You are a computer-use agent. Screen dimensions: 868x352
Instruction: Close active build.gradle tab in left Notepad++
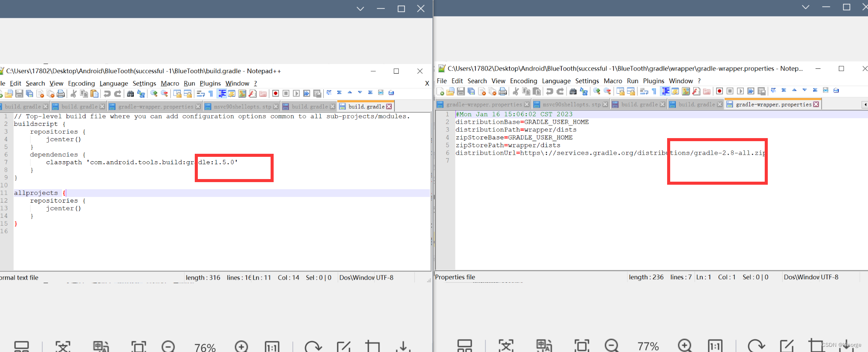389,107
